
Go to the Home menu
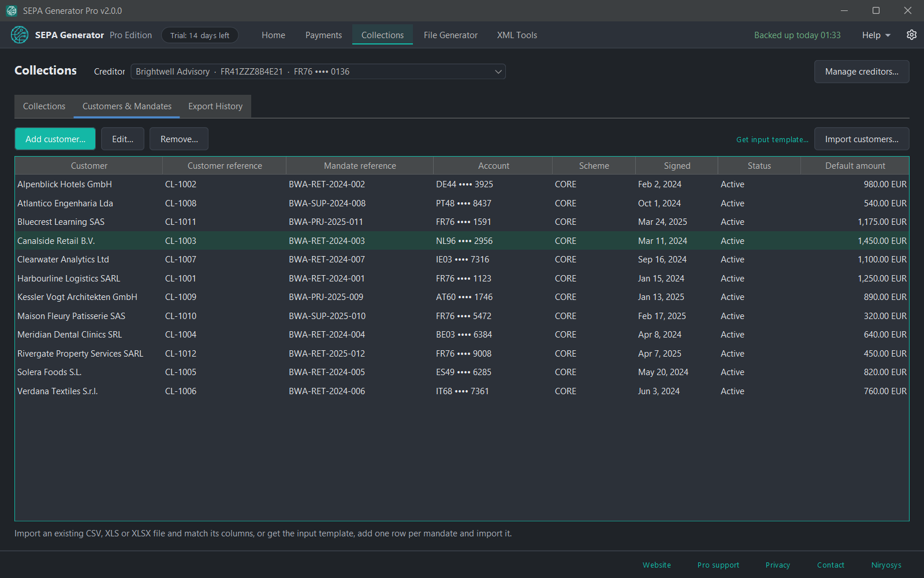(x=273, y=35)
